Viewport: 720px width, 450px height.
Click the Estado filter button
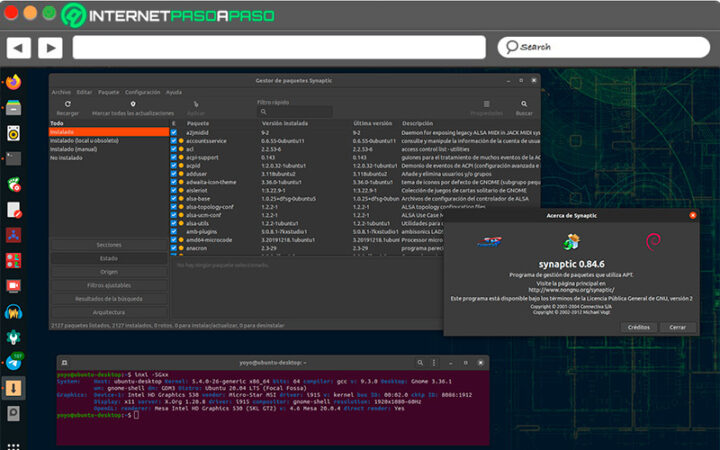109,259
